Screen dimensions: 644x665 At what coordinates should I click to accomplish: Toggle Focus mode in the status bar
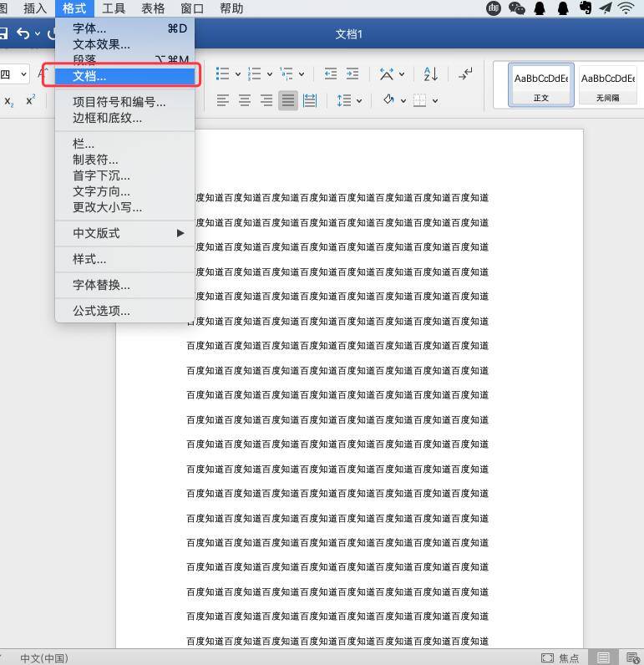(x=560, y=657)
